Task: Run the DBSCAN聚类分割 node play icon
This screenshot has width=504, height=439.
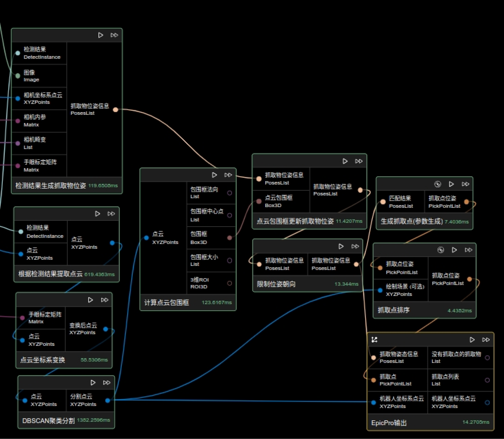Action: coord(93,383)
